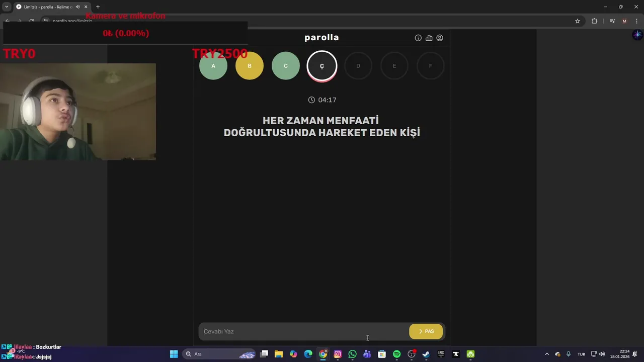Click the taskbar Ara search box
The width and height of the screenshot is (644, 362).
(x=220, y=354)
